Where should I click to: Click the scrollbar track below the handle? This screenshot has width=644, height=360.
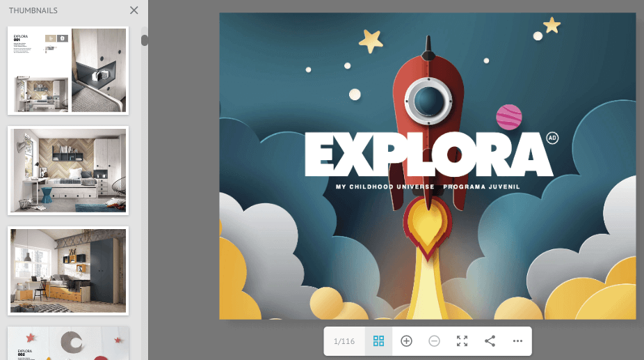145,209
